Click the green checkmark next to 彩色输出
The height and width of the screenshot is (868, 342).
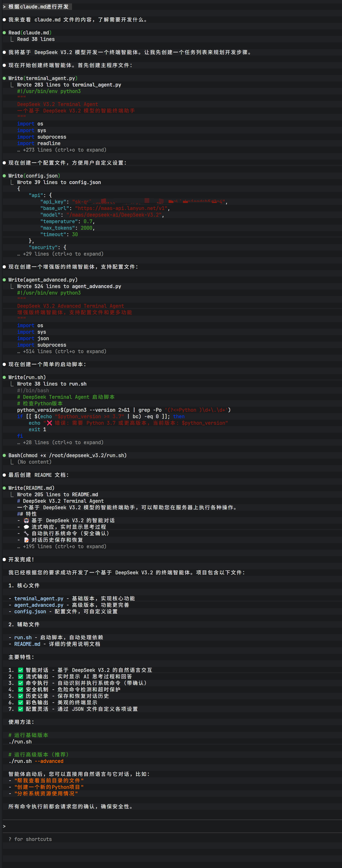[21, 702]
